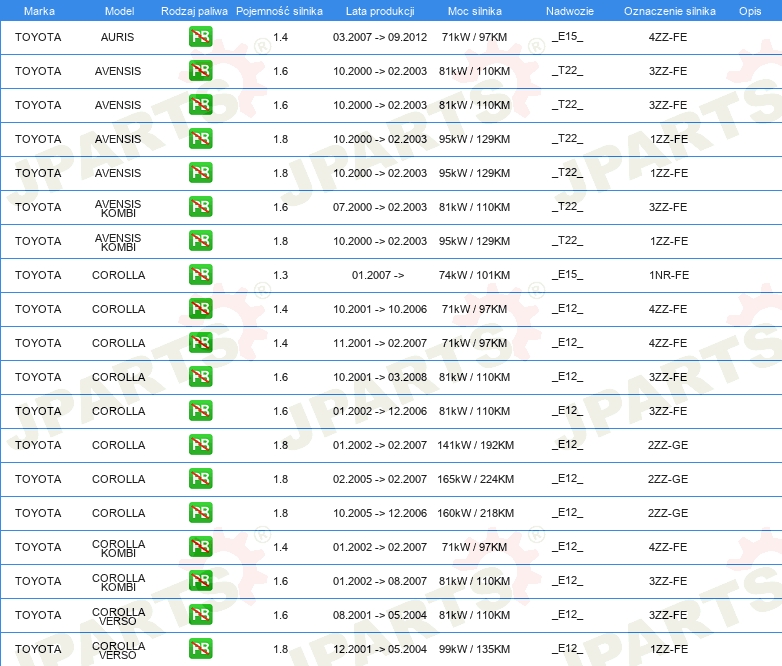The height and width of the screenshot is (666, 782).
Task: Select the Nadwozie column header
Action: (570, 11)
